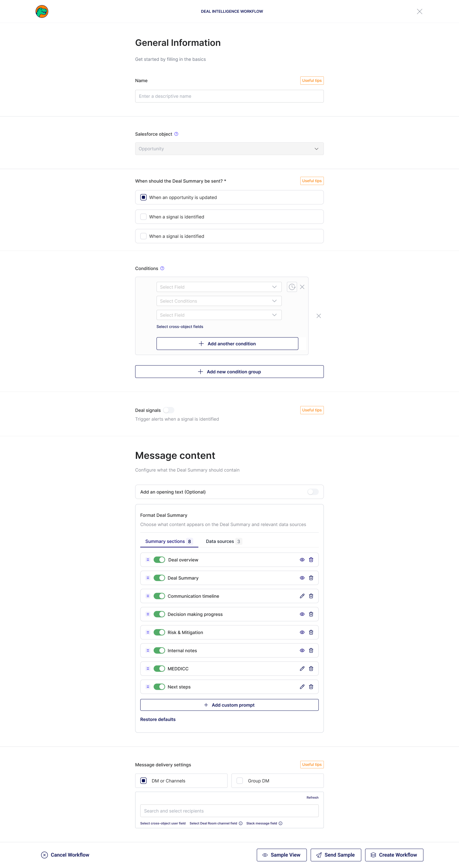This screenshot has width=459, height=868.
Task: Edit the Next steps section
Action: (x=302, y=687)
